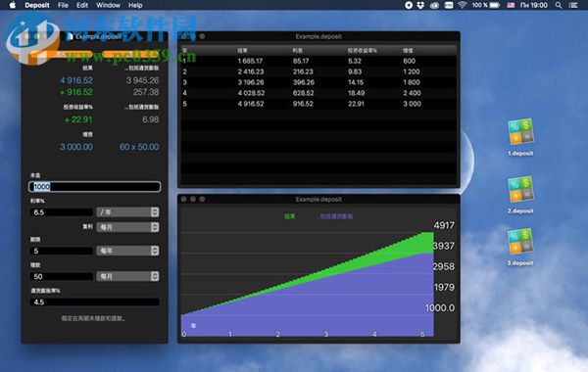Click the cloud sync icon beside Dropbox

click(434, 5)
